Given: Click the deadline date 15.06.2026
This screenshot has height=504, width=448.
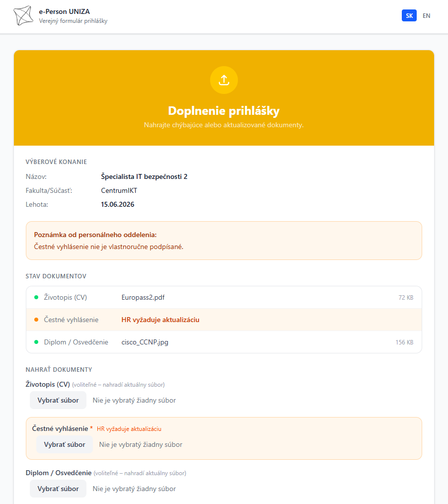Looking at the screenshot, I should 118,204.
